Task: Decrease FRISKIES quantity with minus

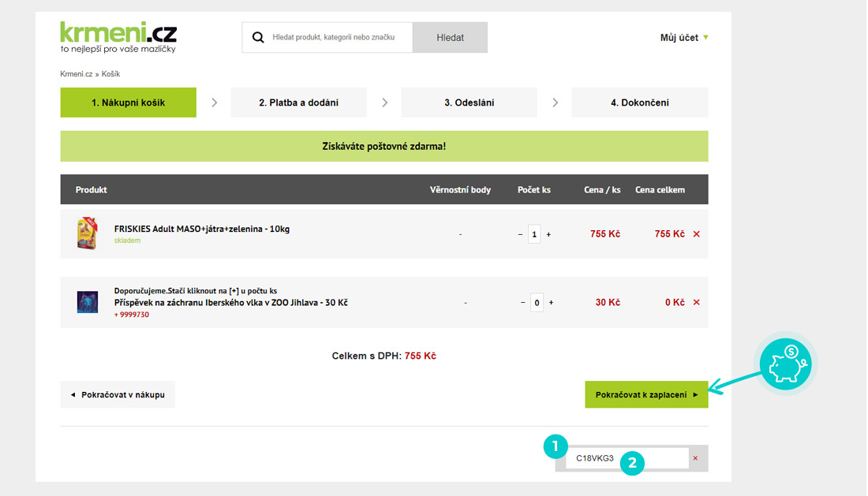Action: (x=520, y=234)
